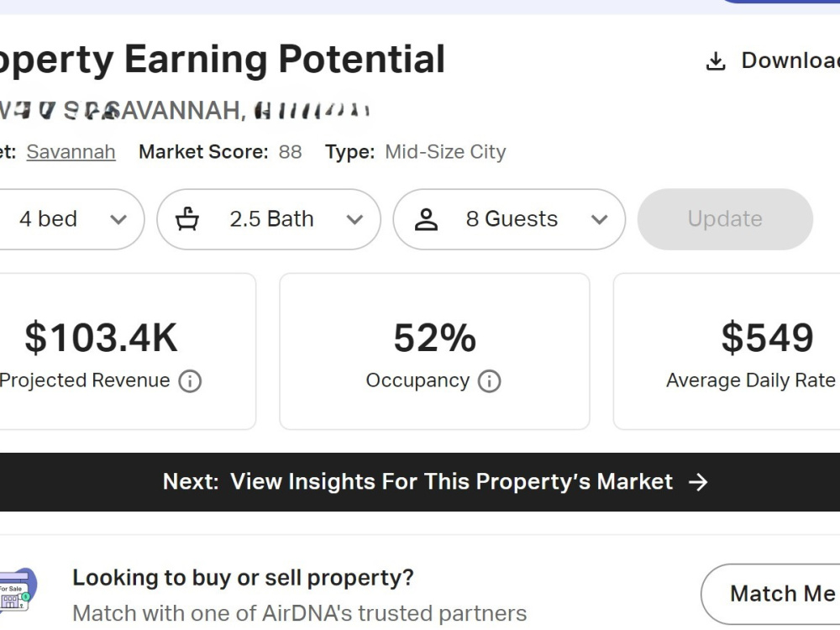Click the For Sale house illustration
The image size is (840, 630).
pyautogui.click(x=16, y=590)
